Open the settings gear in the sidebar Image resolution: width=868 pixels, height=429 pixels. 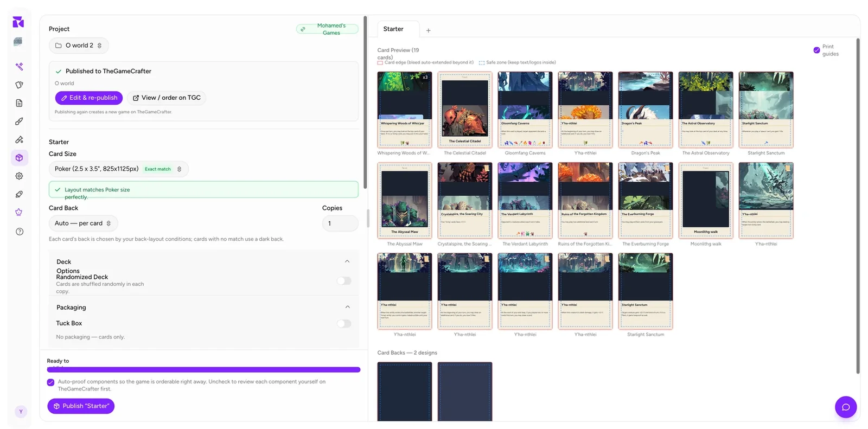click(x=19, y=176)
